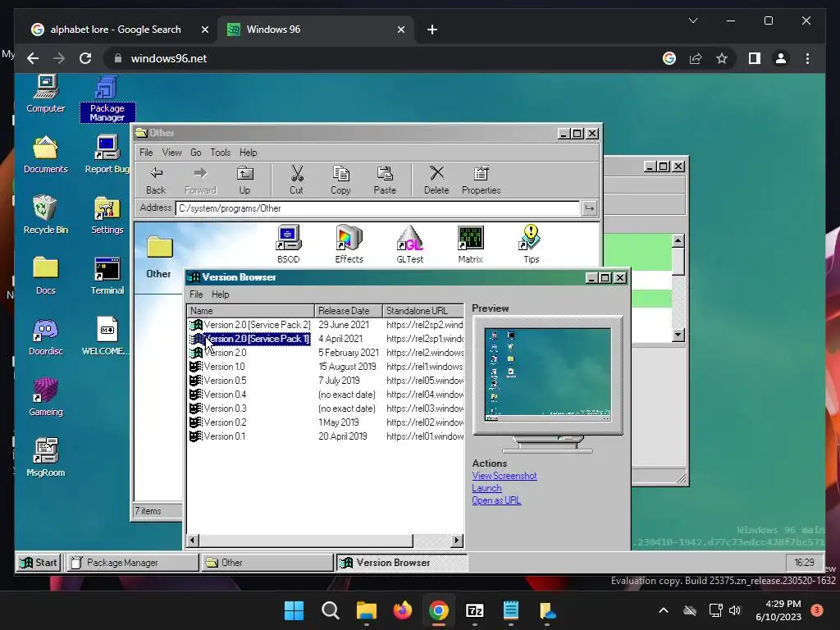This screenshot has height=630, width=840.
Task: Open the Go menu in Other window
Action: click(196, 153)
